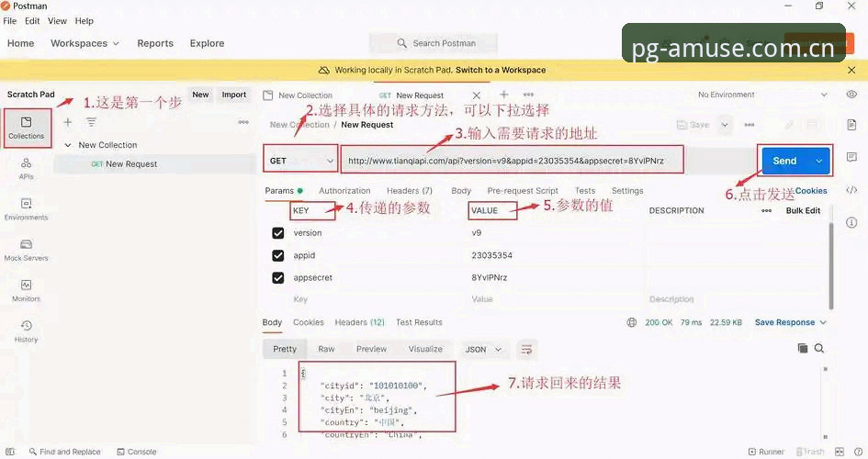The image size is (868, 459).
Task: Click the Switch to a Workspace link
Action: click(x=501, y=71)
